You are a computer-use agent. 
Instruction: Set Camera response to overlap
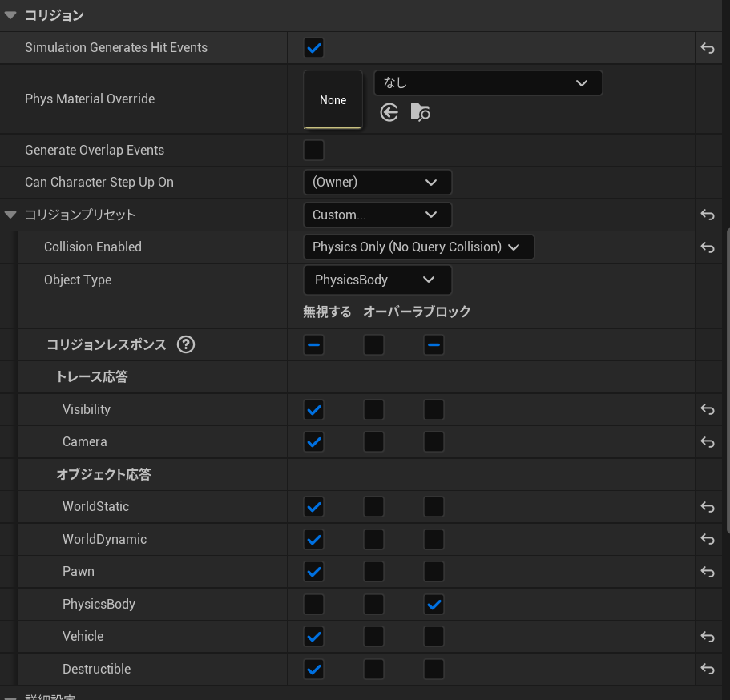[373, 441]
